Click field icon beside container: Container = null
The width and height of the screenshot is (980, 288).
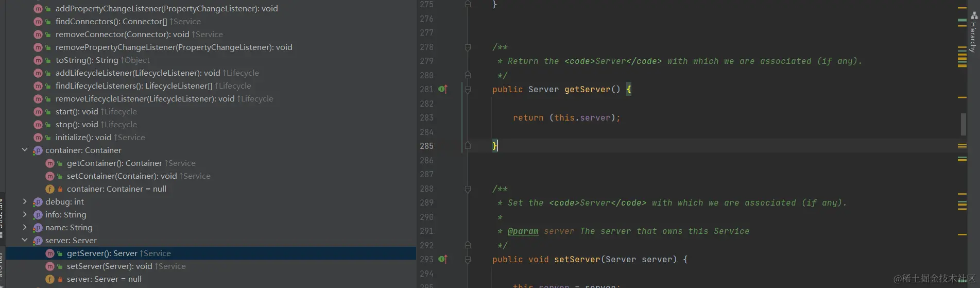[50, 189]
